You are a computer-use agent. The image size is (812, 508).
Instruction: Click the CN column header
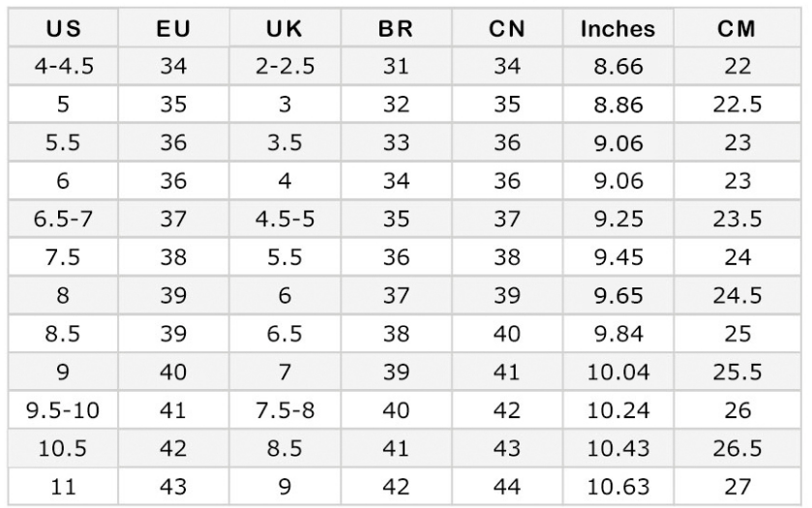coord(507,29)
